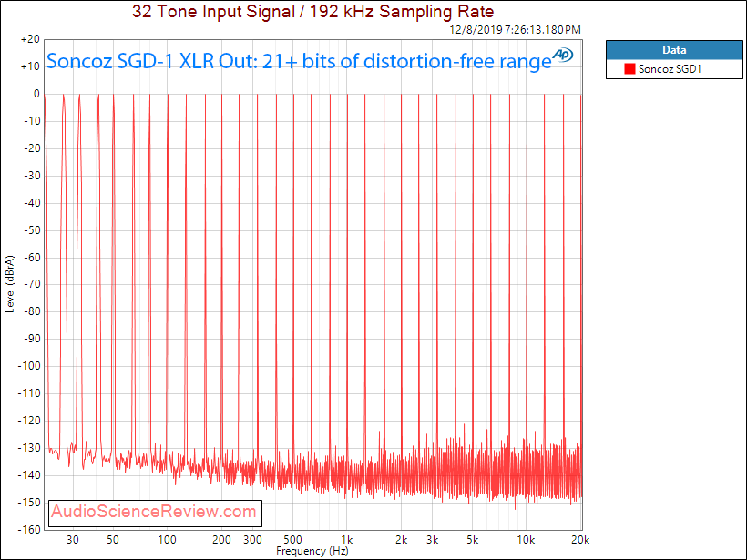
Task: Select the -130 level axis tick label
Action: [x=29, y=448]
